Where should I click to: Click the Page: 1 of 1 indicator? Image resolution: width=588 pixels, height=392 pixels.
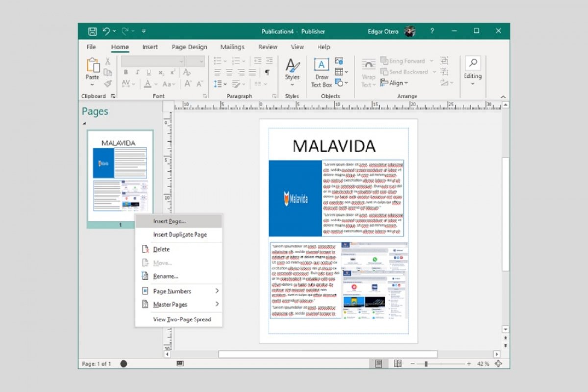coord(97,364)
